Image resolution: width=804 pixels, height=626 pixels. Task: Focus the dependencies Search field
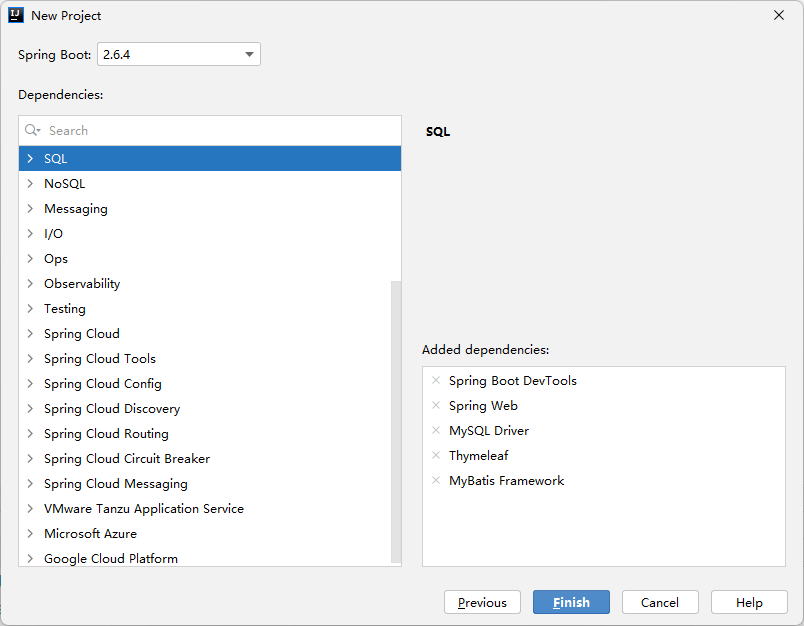tap(210, 131)
